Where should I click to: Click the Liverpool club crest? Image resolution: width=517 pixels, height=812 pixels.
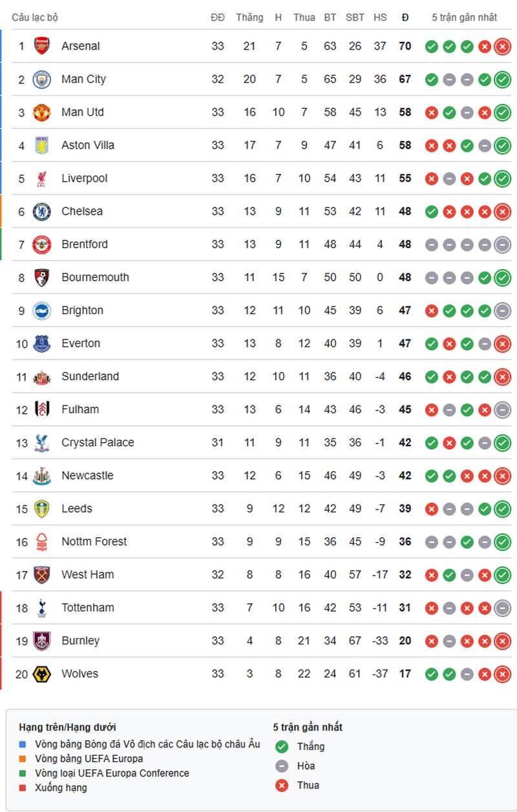click(42, 178)
